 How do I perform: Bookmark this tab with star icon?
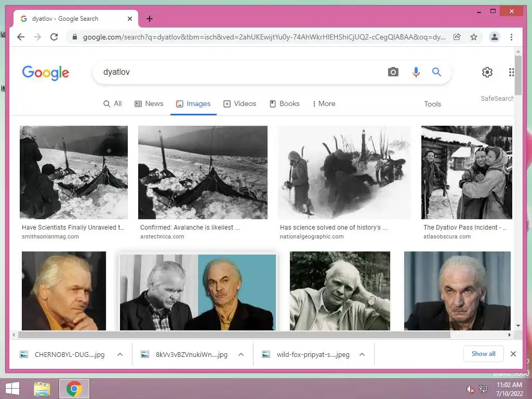pos(474,37)
